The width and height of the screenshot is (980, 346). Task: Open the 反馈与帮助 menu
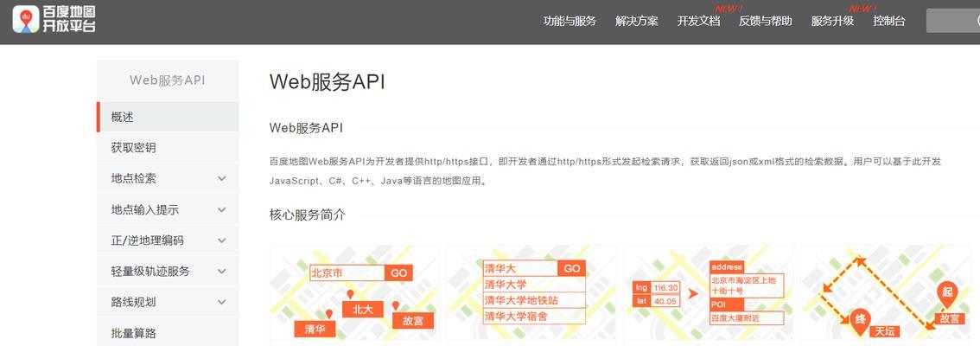coord(765,21)
